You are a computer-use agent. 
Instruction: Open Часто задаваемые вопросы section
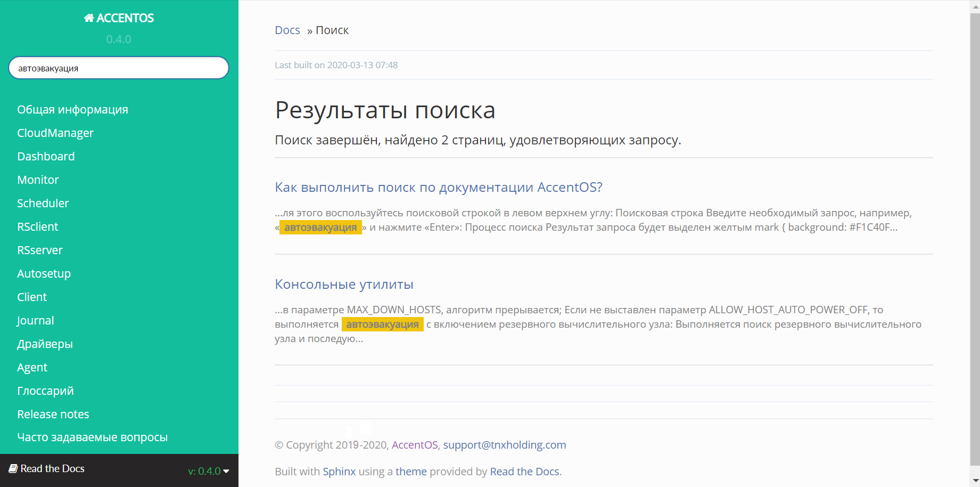tap(93, 437)
